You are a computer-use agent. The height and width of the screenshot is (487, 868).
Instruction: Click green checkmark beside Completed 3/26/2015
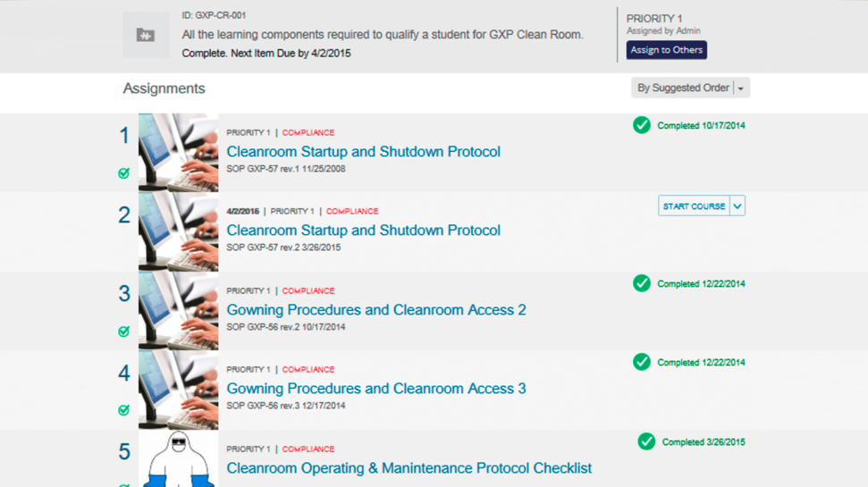pos(646,441)
